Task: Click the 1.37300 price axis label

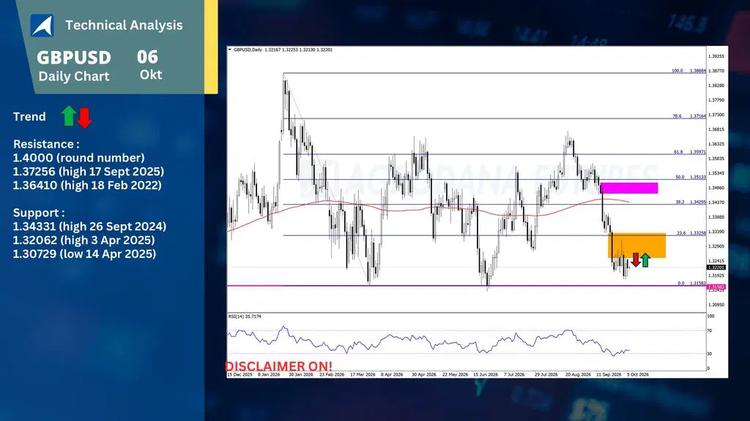Action: coord(717,115)
